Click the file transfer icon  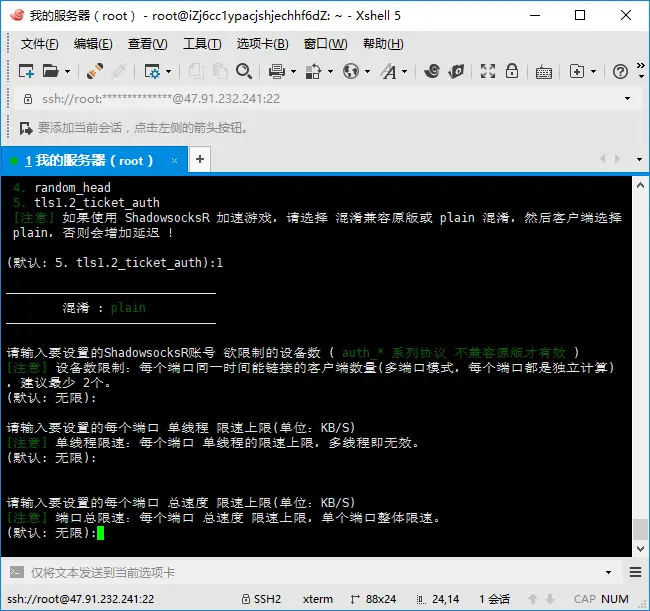(313, 71)
